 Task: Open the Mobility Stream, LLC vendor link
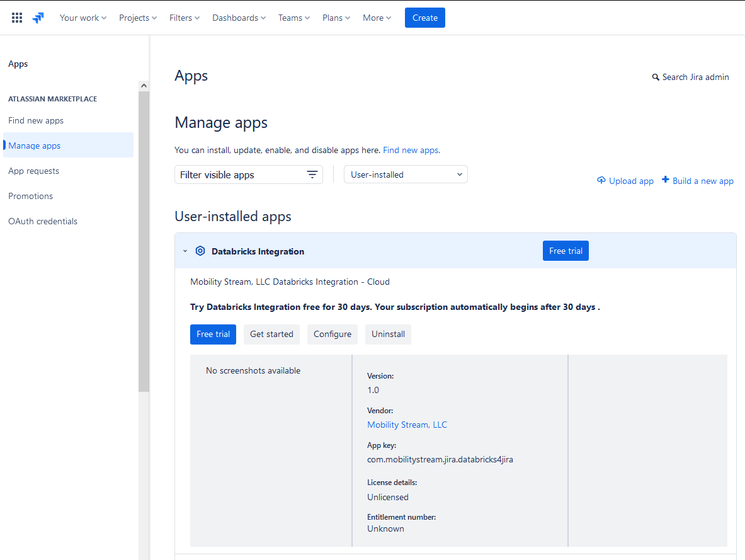407,425
